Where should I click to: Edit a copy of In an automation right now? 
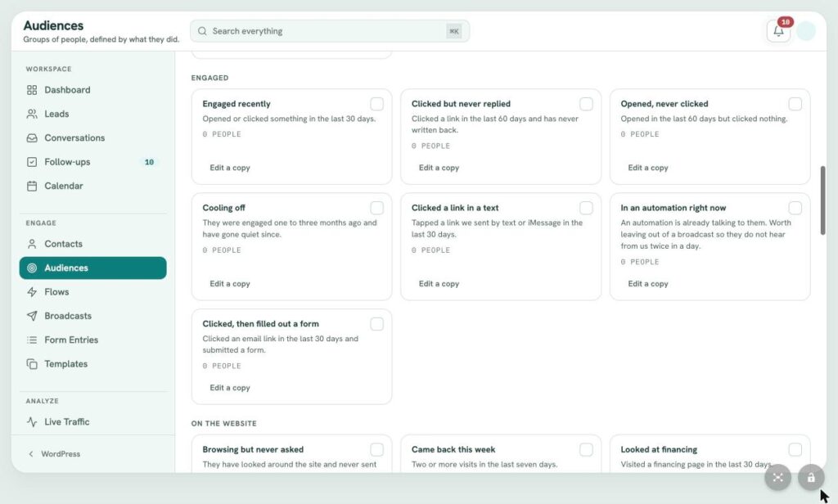tap(648, 284)
